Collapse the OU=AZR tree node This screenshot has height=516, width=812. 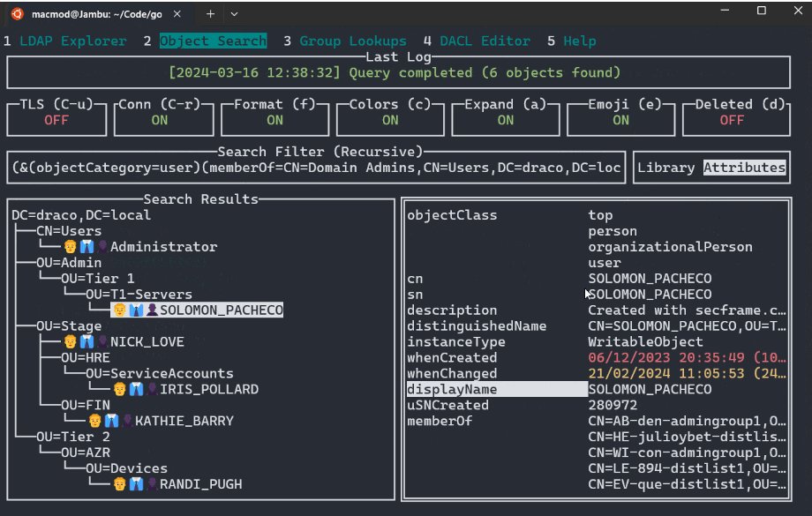[x=85, y=452]
